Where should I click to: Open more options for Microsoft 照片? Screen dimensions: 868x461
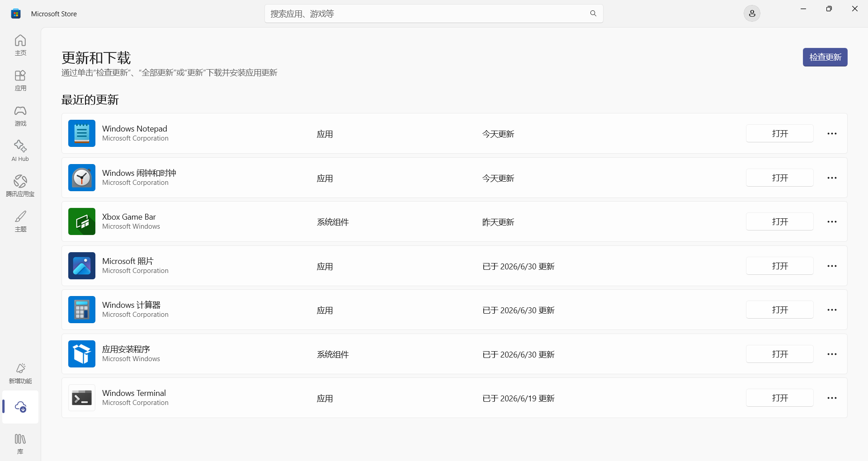pos(832,266)
